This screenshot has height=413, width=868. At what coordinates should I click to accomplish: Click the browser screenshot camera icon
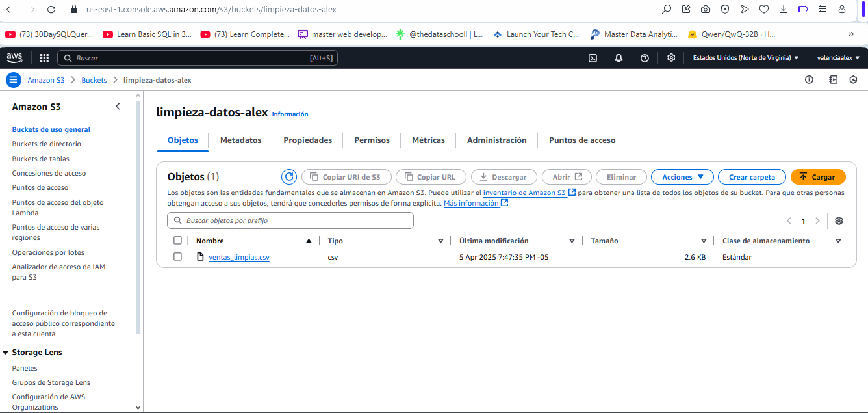coord(706,9)
